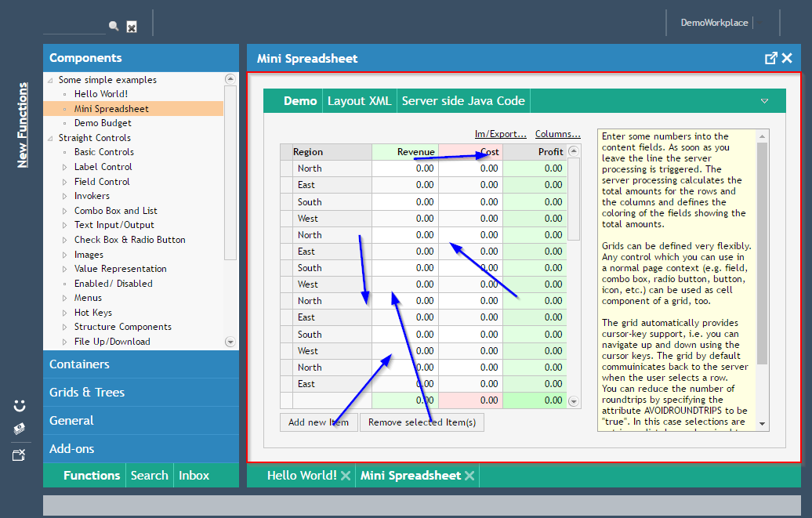Click the money bills sidebar icon
Screen dimensions: 812x518
(x=20, y=429)
